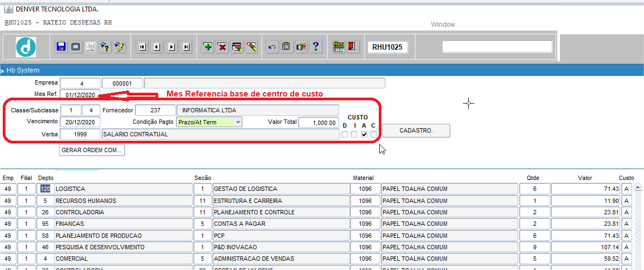Click the pointing hand icon
Screen dimensions: 644x270
click(301, 47)
